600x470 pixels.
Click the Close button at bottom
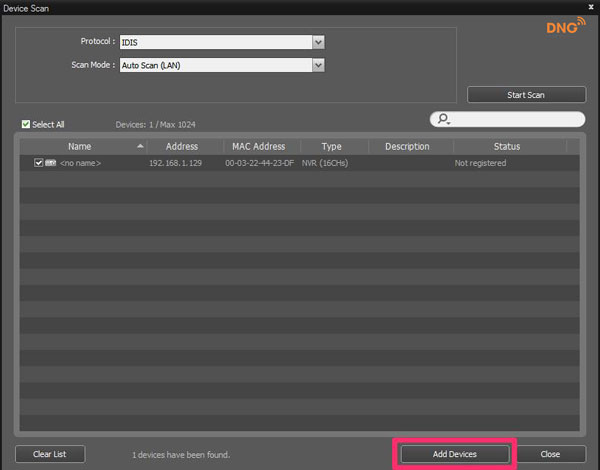(x=550, y=454)
